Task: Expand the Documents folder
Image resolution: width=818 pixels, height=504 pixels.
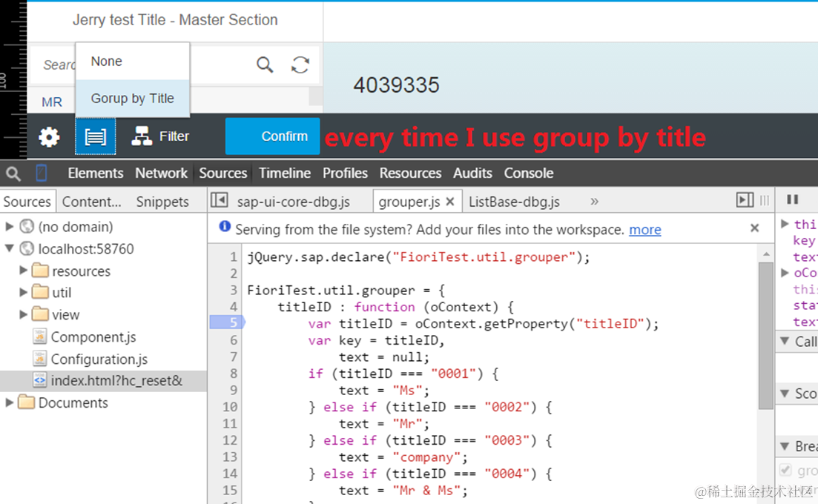Action: point(9,402)
